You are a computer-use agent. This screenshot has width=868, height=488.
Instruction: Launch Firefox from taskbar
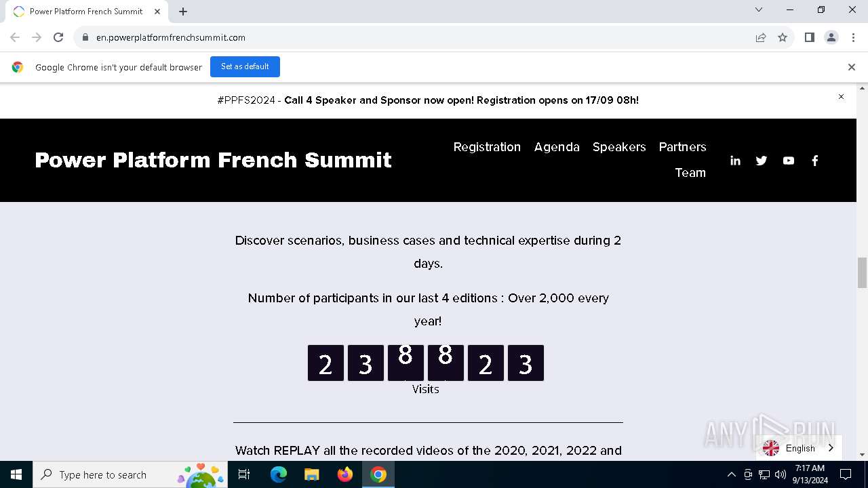pos(345,474)
